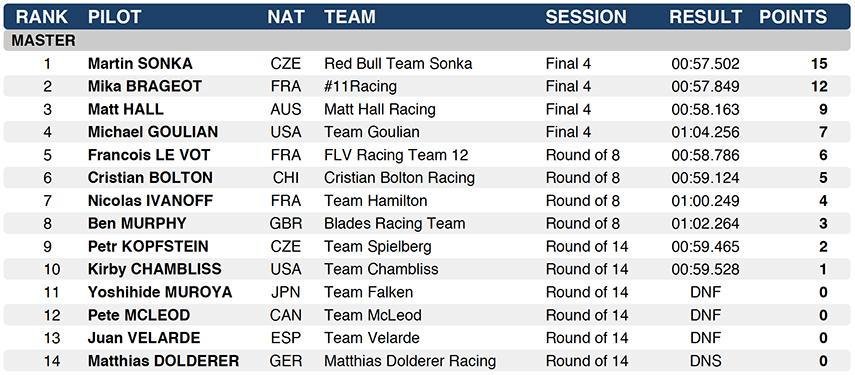Image resolution: width=855 pixels, height=375 pixels.
Task: Click the SESSION column header
Action: (586, 17)
